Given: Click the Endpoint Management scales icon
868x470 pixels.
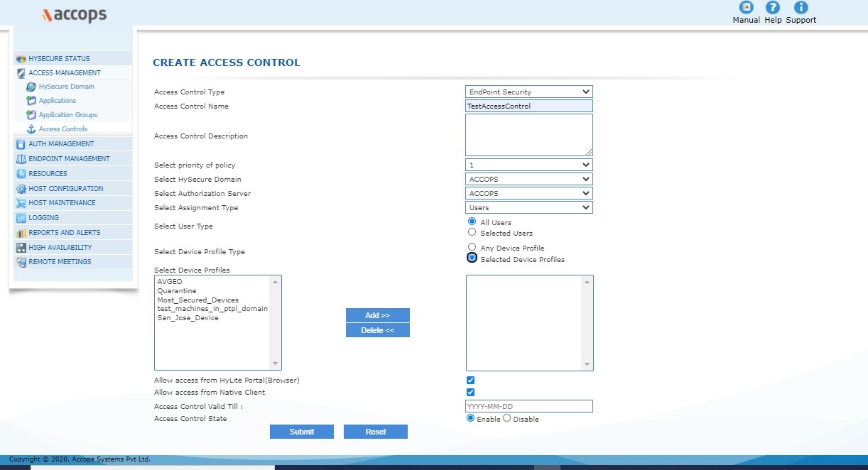Looking at the screenshot, I should 21,159.
